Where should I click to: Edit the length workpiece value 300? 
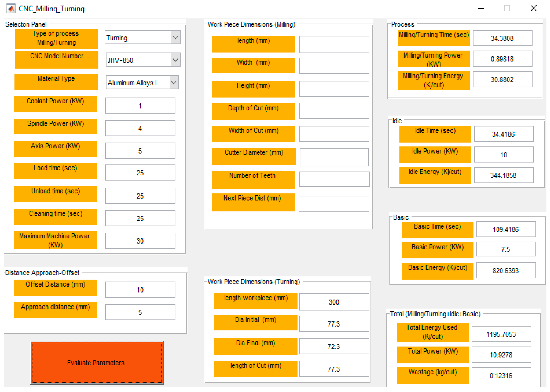[334, 302]
